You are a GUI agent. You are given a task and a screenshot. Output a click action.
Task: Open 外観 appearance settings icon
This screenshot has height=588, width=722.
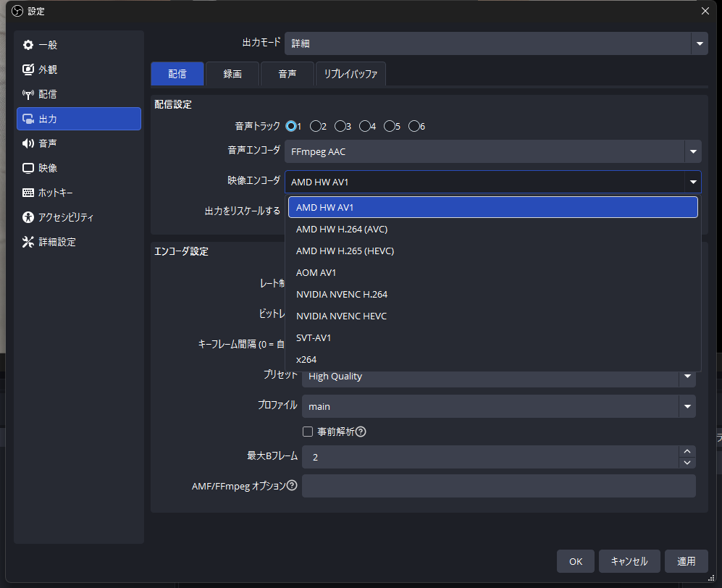click(x=28, y=70)
